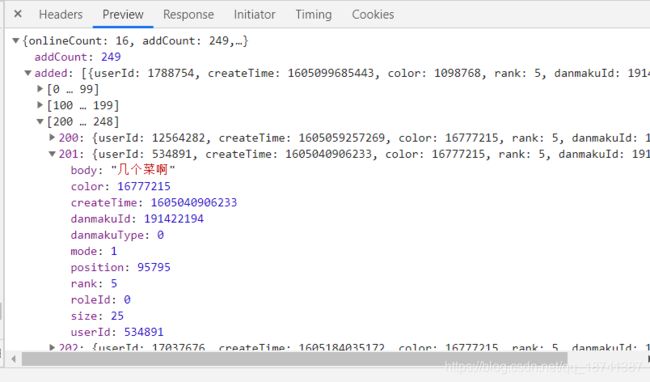
Task: Expand the [100 … 199] range
Action: coord(40,105)
